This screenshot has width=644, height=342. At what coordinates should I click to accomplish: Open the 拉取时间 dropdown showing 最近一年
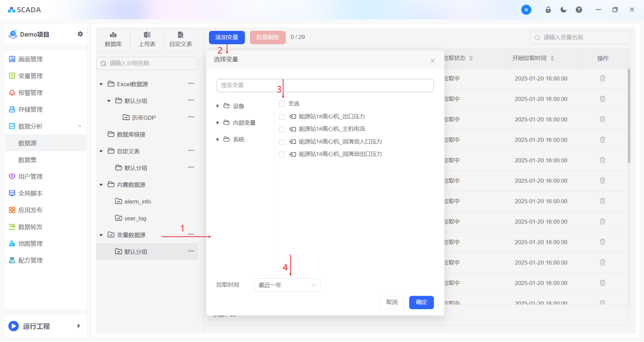[x=287, y=285]
